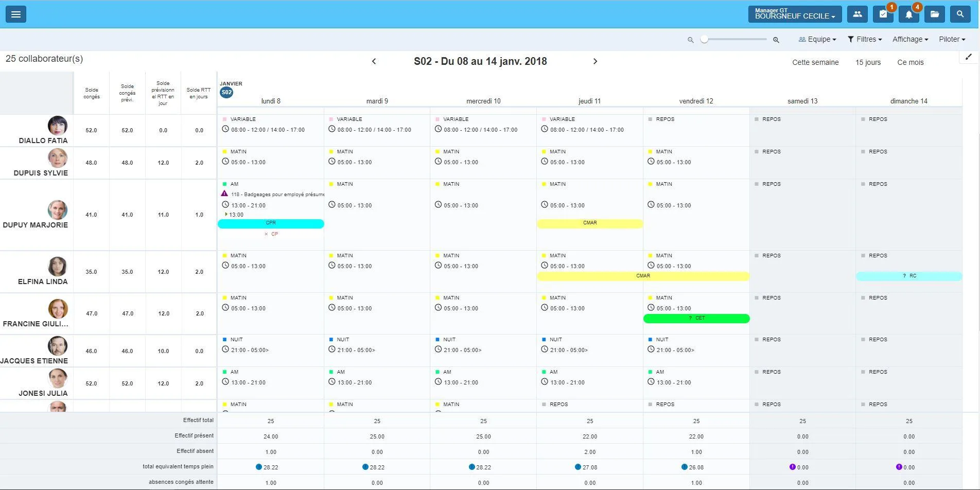Viewport: 980px width, 490px height.
Task: Click the Solde RTT en jours header
Action: pos(199,93)
